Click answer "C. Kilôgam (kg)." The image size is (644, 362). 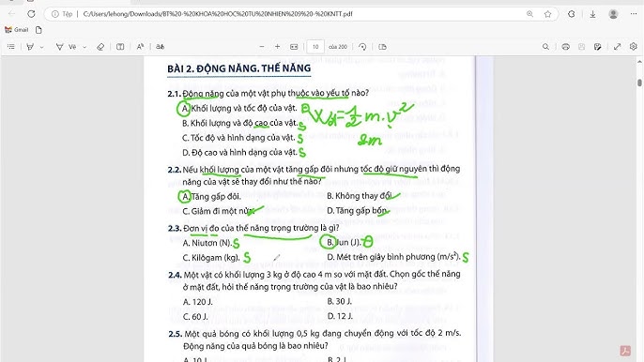[x=211, y=258]
